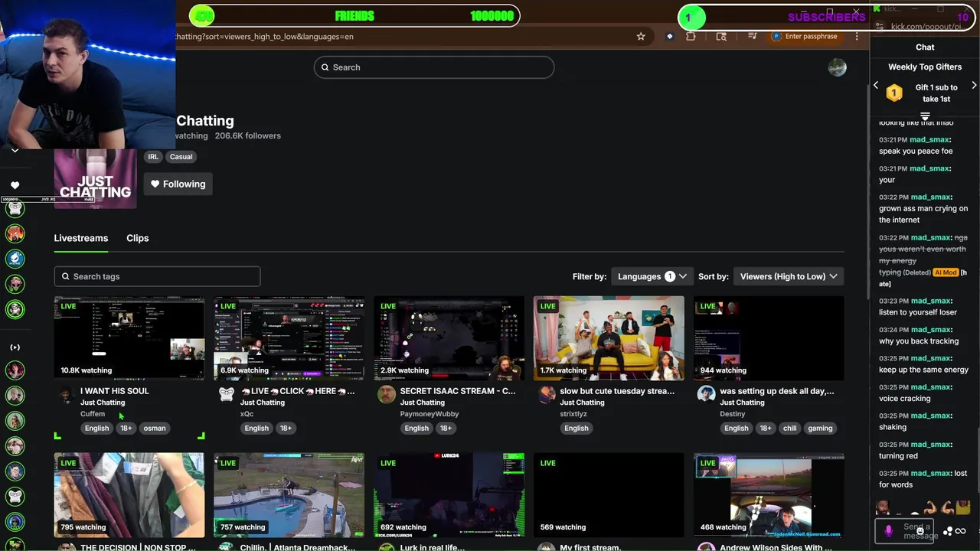The width and height of the screenshot is (980, 551).
Task: Click the browser address bar URL
Action: (265, 36)
